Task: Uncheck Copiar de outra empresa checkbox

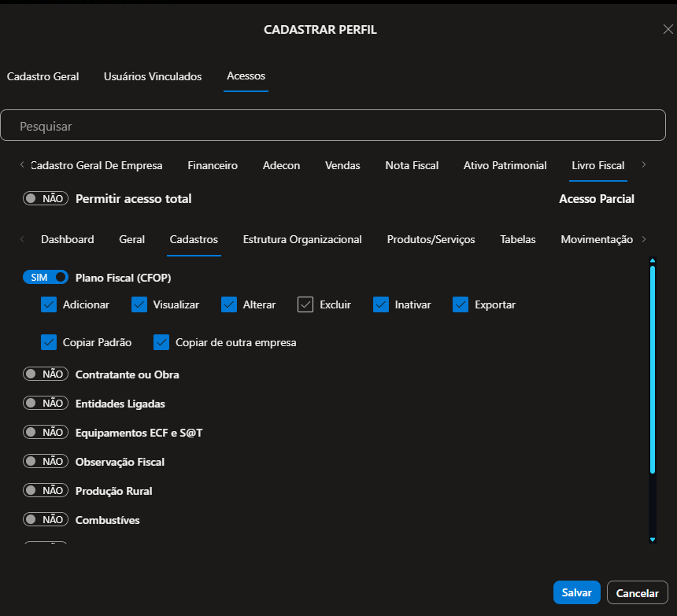Action: (161, 342)
